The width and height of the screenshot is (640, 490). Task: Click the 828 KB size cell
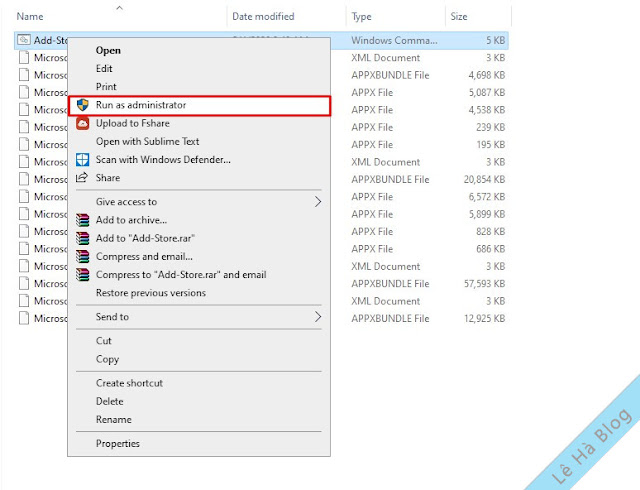(x=491, y=232)
